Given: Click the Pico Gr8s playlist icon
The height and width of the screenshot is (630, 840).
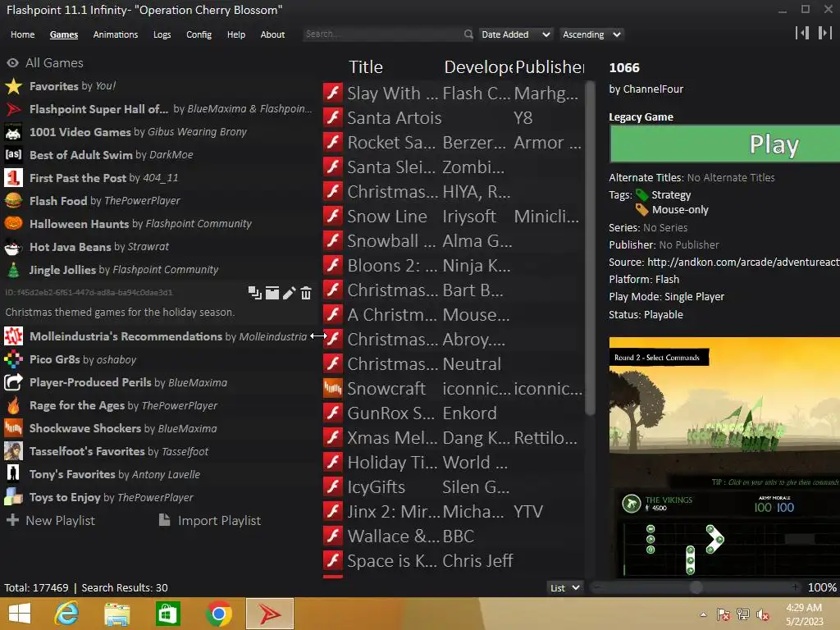Looking at the screenshot, I should tap(13, 359).
